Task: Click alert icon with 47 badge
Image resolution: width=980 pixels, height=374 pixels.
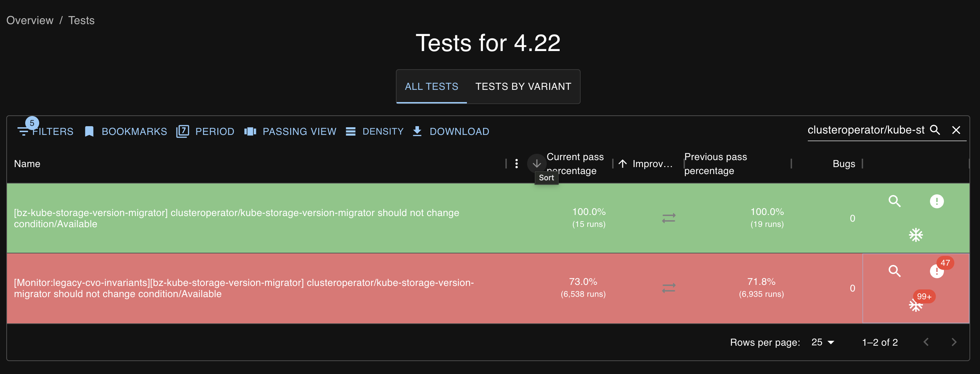Action: click(937, 271)
